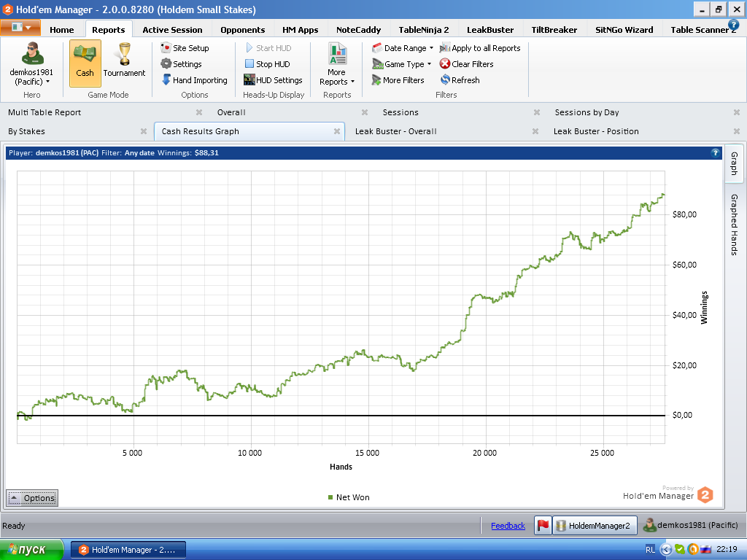Refresh the report
The width and height of the screenshot is (747, 560).
pos(460,80)
